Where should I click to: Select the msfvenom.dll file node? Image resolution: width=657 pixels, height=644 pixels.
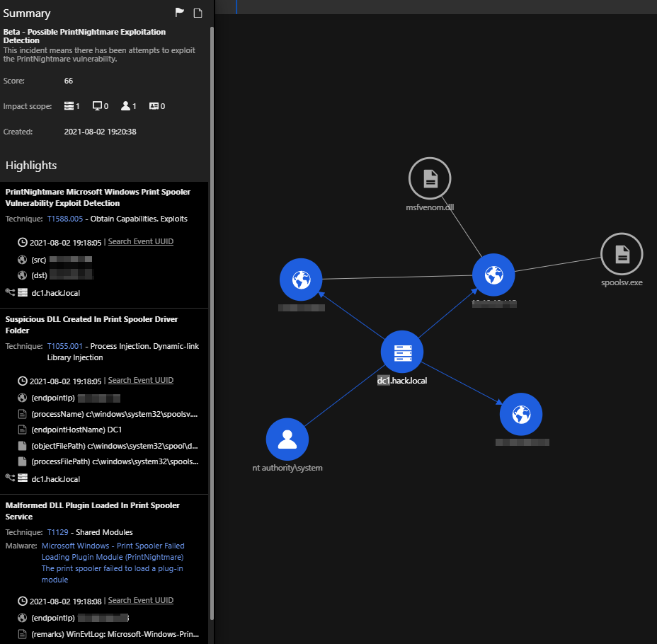coord(430,179)
